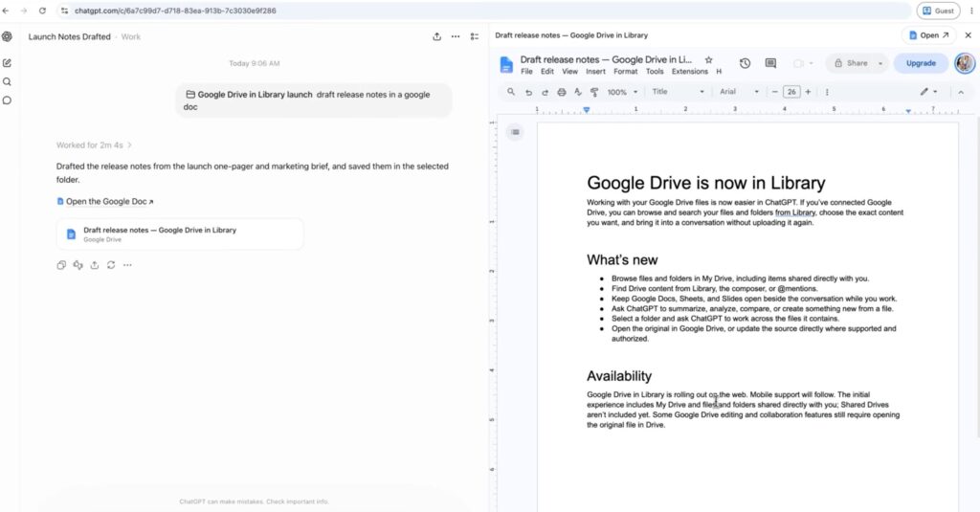The image size is (980, 512).
Task: Click the 'Work' project label in header
Action: click(130, 37)
